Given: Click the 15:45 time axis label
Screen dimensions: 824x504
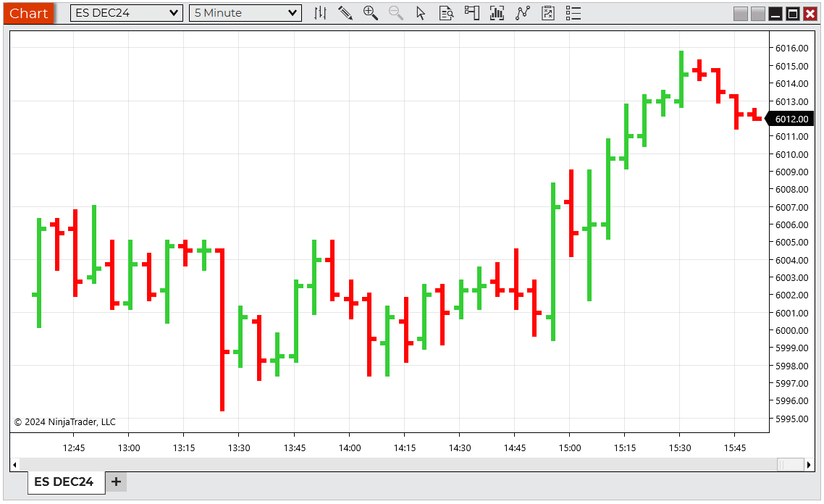Looking at the screenshot, I should (735, 448).
